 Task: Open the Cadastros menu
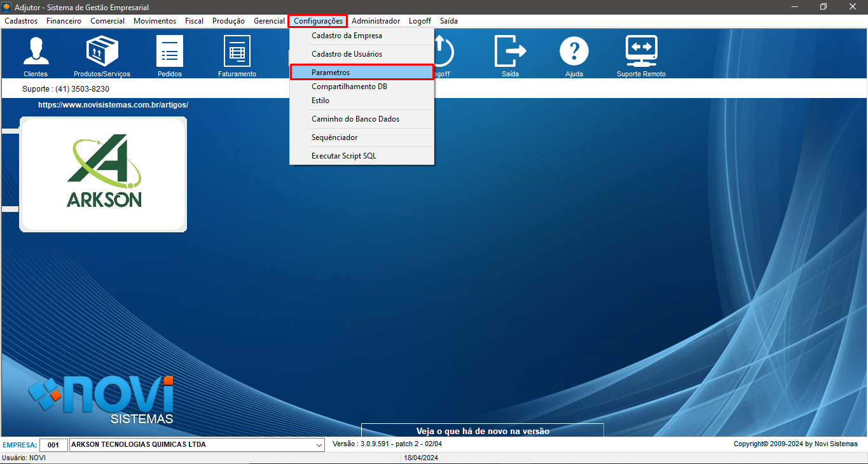click(x=21, y=21)
